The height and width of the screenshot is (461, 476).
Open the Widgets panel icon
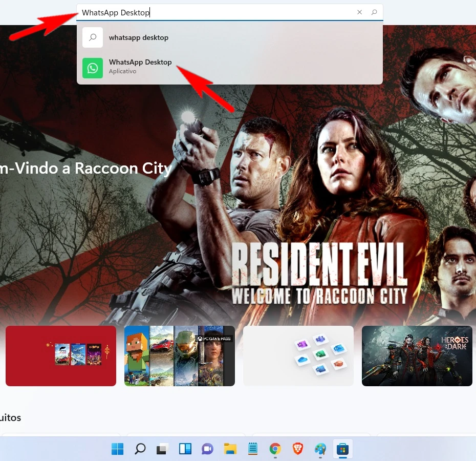(185, 449)
